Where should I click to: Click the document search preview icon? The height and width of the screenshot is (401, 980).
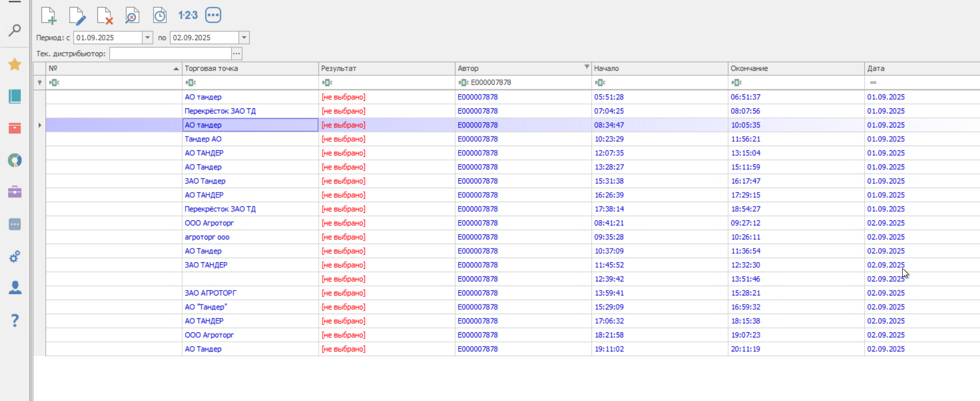(x=132, y=15)
